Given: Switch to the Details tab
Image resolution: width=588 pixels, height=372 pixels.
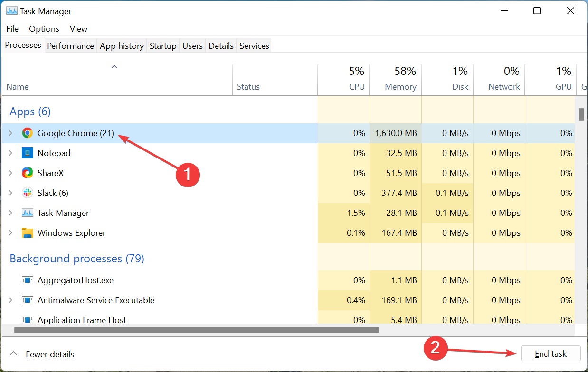Looking at the screenshot, I should click(221, 46).
